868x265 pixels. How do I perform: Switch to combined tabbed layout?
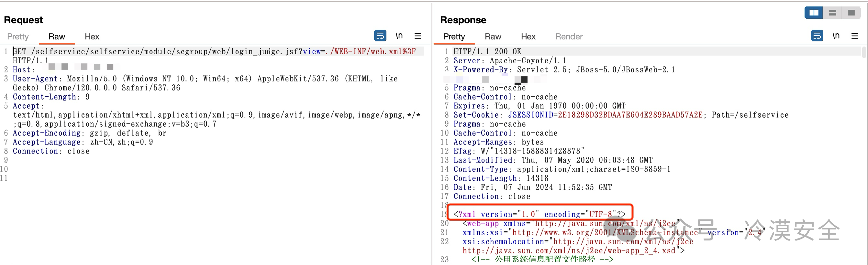point(851,13)
